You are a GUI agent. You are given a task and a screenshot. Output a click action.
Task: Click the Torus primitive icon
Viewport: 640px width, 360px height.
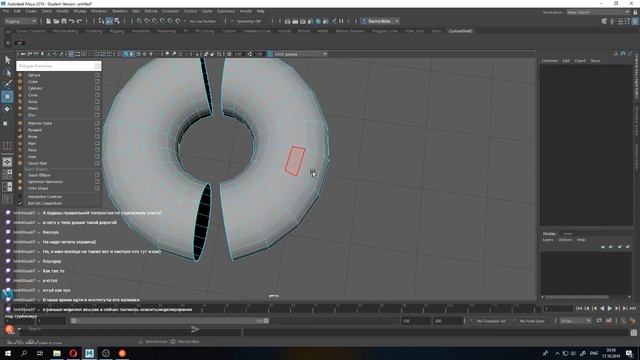[20, 102]
